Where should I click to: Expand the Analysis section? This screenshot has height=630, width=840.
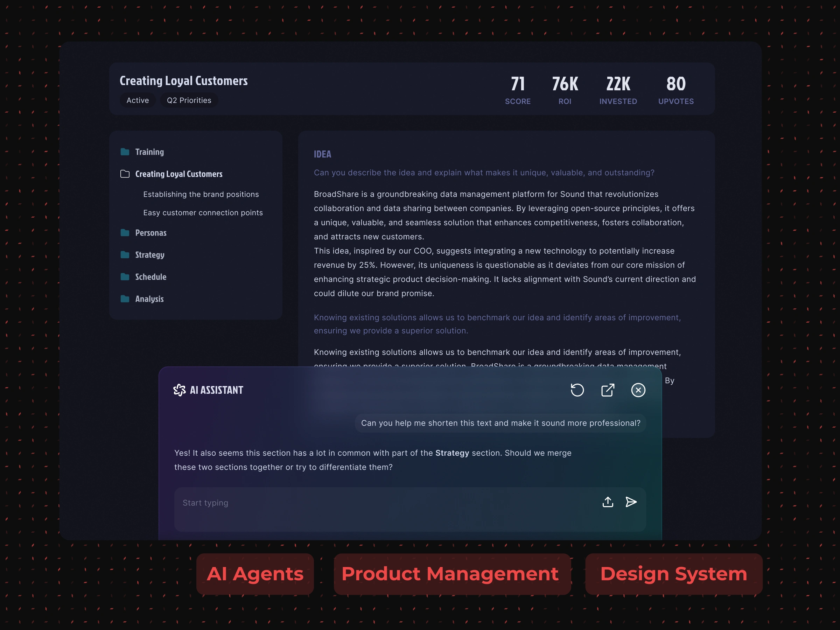click(149, 299)
